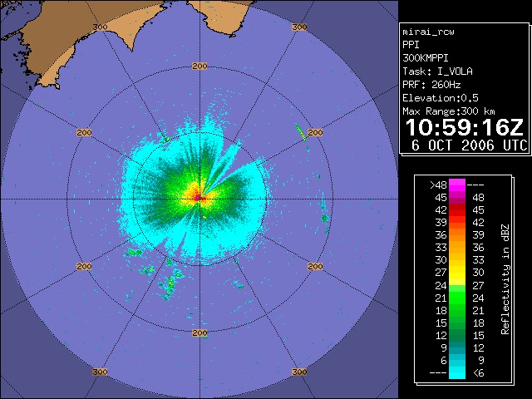Pick the yellow 27-30 dBZ color band
This screenshot has height=399, width=532.
[x=457, y=273]
